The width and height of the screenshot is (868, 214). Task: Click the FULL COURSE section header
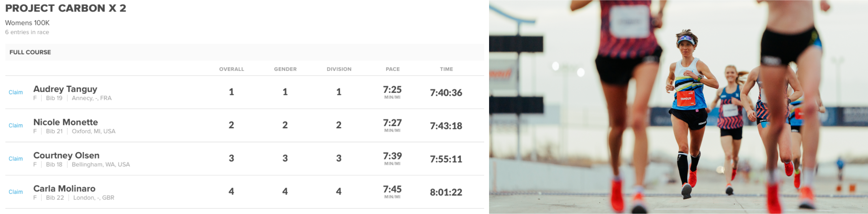click(30, 52)
